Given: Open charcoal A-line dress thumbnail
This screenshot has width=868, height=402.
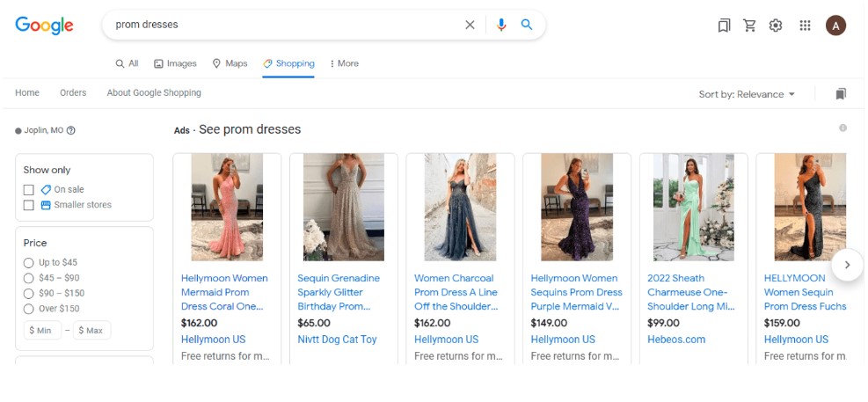Looking at the screenshot, I should point(461,207).
